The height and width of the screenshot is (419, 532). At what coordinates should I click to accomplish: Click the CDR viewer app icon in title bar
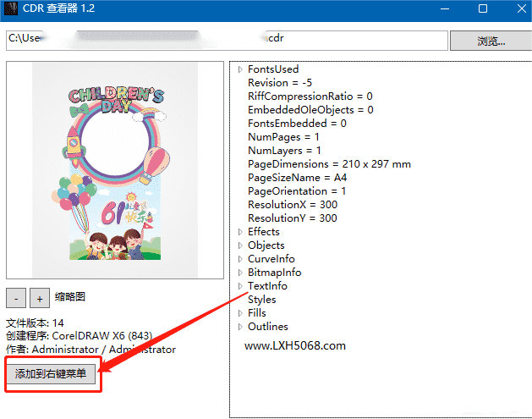click(x=10, y=8)
